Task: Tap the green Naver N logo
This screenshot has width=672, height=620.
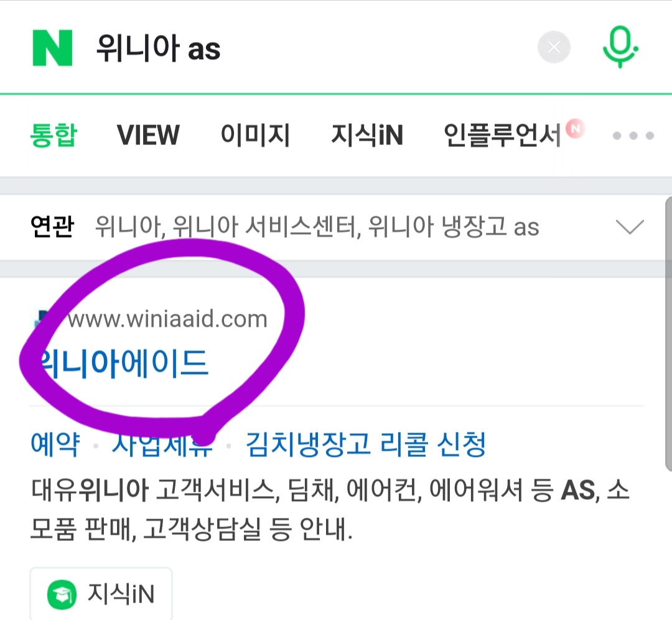Action: click(x=52, y=48)
